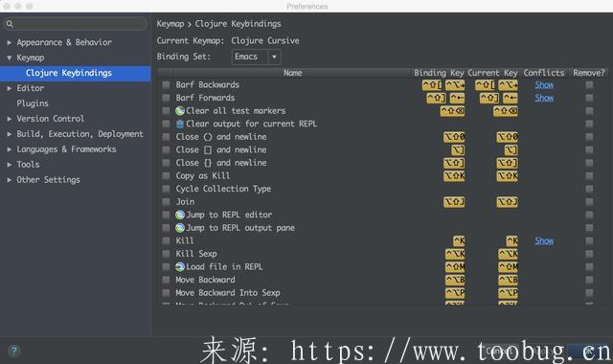The height and width of the screenshot is (364, 613).
Task: Click the Conflicts column header
Action: [x=544, y=73]
